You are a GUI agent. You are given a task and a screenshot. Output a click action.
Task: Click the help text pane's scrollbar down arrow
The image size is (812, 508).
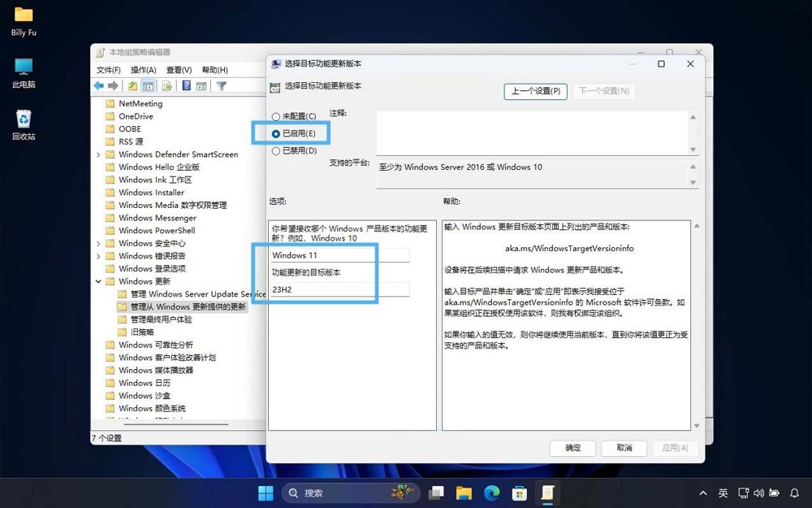coord(696,425)
